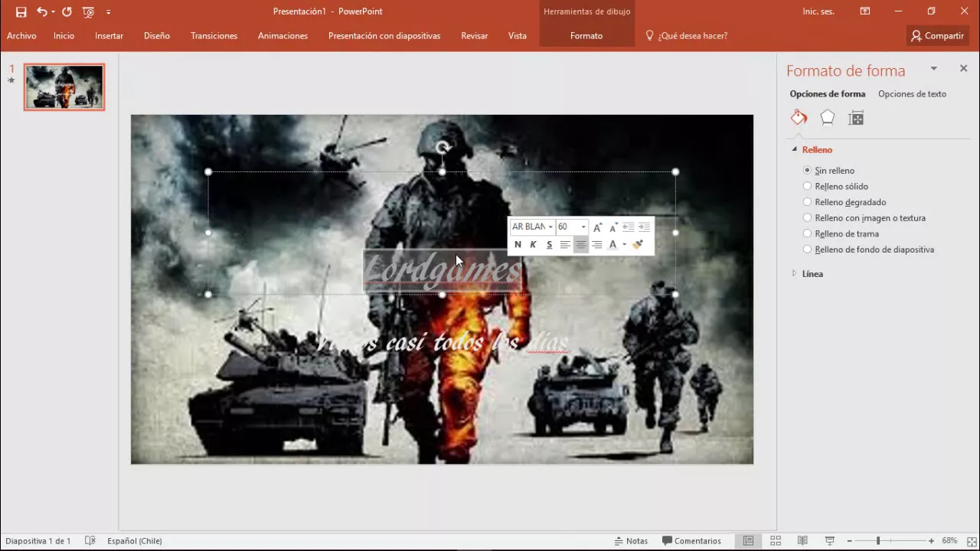Select the Relleno y línea paint bucket icon

pos(799,118)
